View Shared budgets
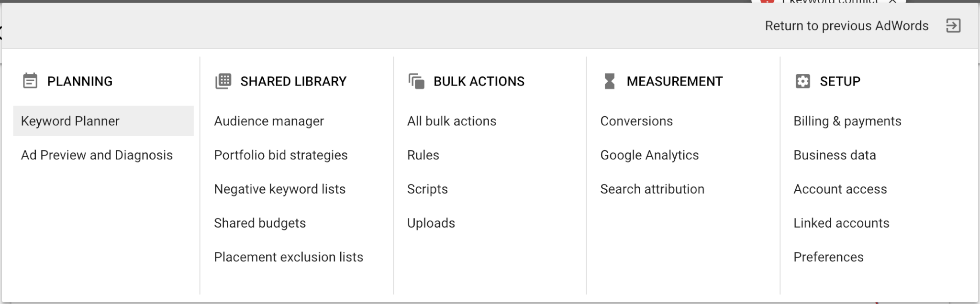This screenshot has height=304, width=980. [260, 223]
